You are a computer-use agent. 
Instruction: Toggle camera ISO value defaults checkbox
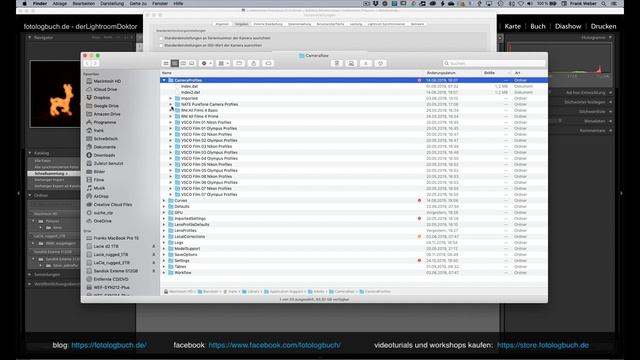pyautogui.click(x=161, y=45)
